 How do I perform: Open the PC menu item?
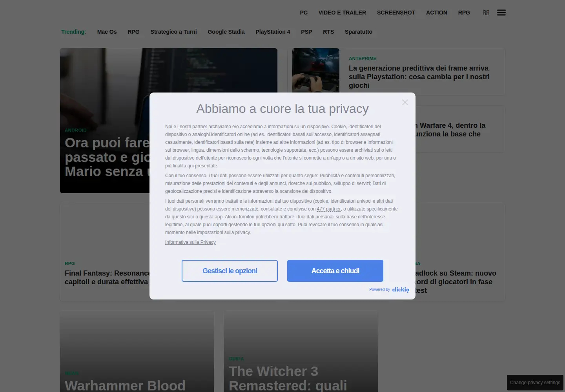(304, 13)
